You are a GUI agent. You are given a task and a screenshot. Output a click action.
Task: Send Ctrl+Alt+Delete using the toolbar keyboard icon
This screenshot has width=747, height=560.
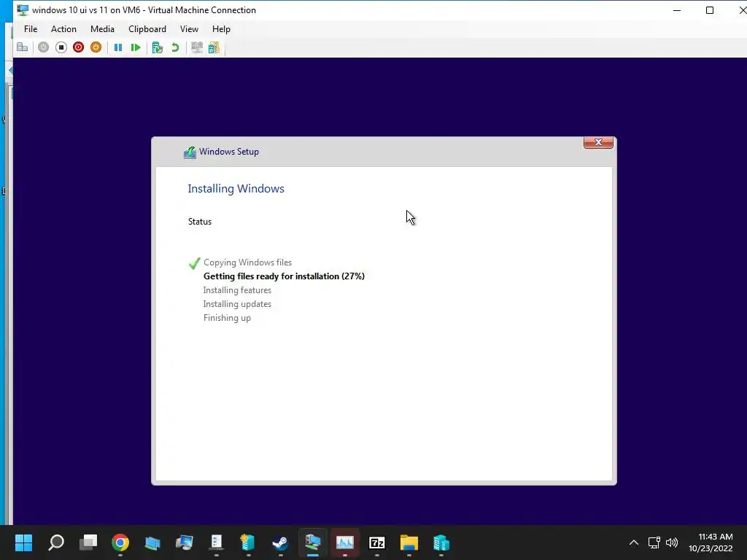coord(22,47)
